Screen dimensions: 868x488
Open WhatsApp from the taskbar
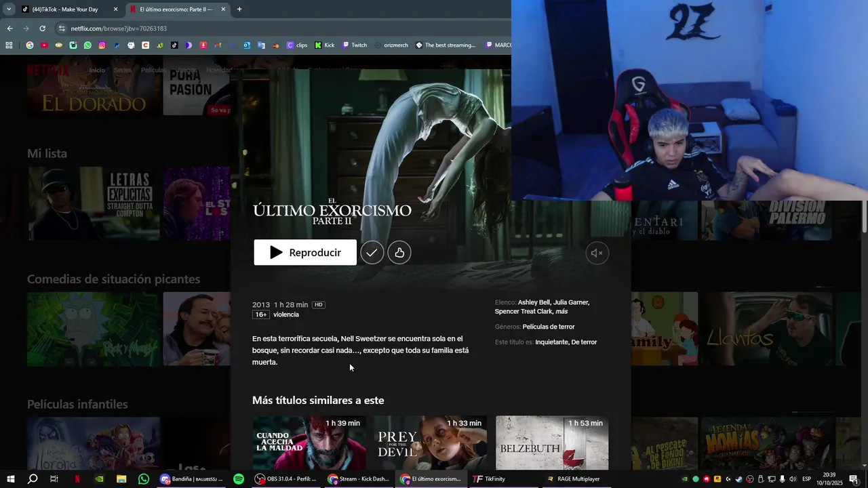144,479
